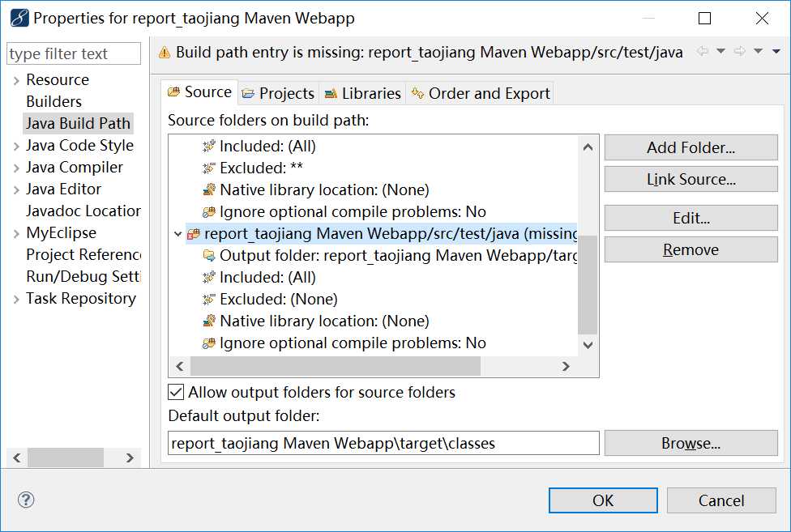Screen dimensions: 791x532
Task: Collapse the src/test/java source folder node
Action: coord(178,234)
